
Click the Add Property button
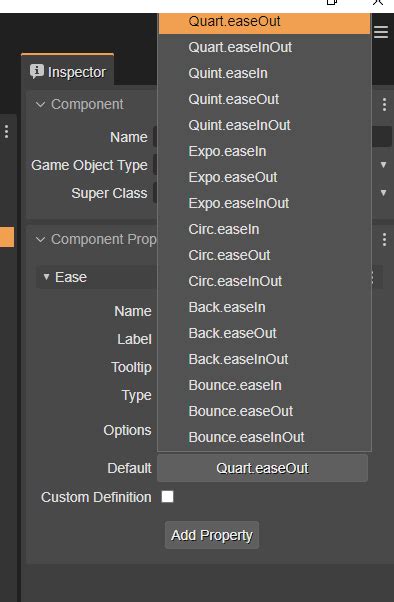212,535
